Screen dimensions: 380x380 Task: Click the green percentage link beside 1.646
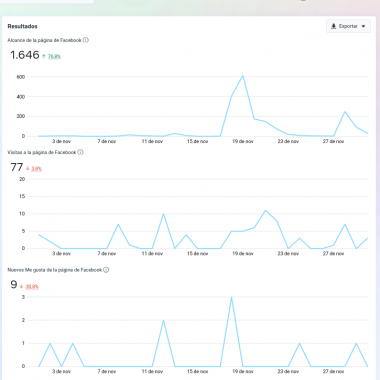(54, 56)
